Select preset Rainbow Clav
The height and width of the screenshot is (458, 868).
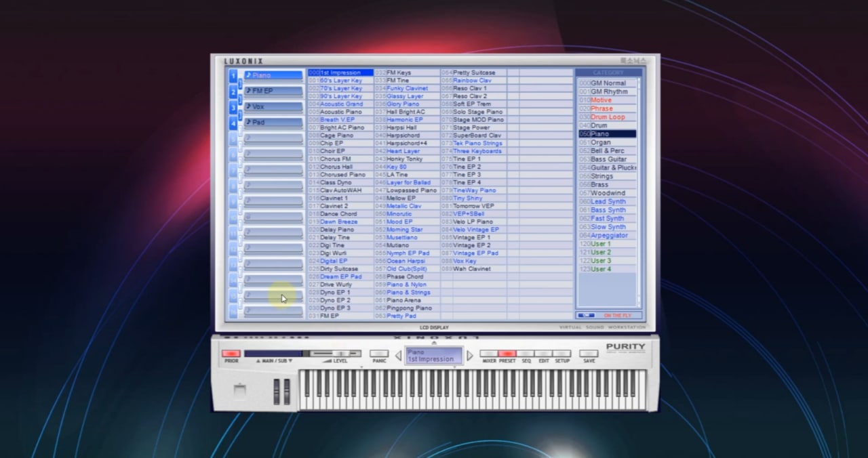(473, 81)
